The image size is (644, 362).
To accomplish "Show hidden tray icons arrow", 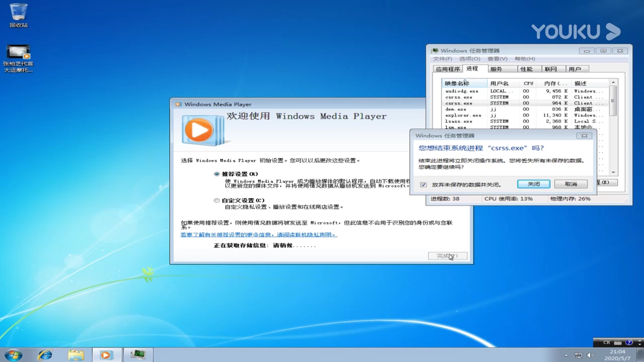I will (566, 355).
